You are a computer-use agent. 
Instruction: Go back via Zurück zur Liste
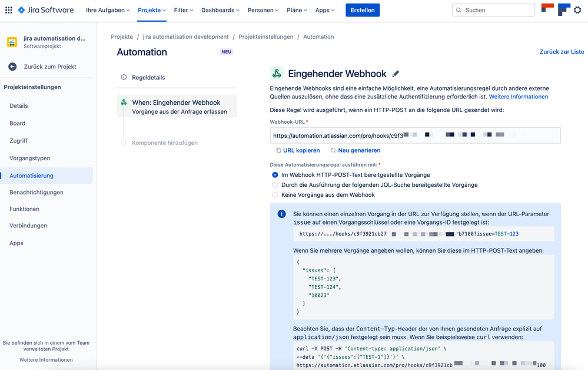point(562,52)
